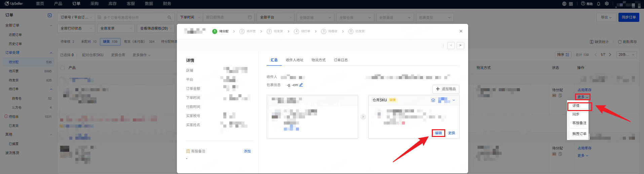The width and height of the screenshot is (644, 174).
Task: Click the arrow between original and warehouse SKU cards
Action: pyautogui.click(x=363, y=117)
